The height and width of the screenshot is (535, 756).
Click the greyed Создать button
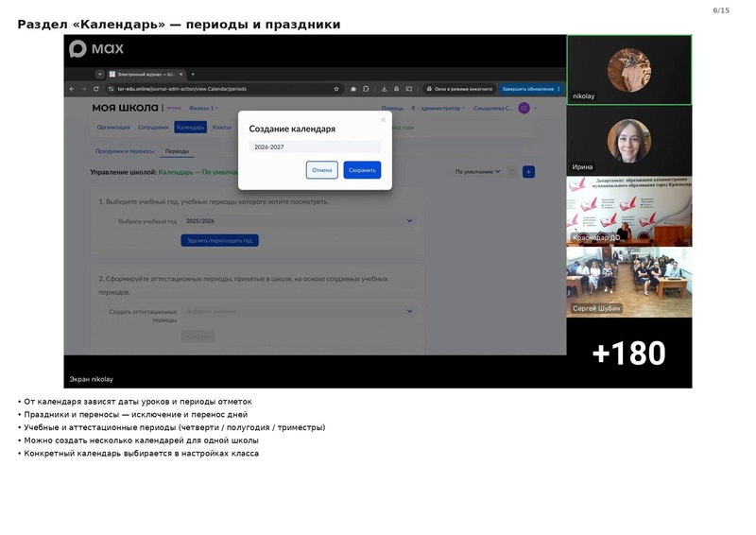click(x=198, y=337)
